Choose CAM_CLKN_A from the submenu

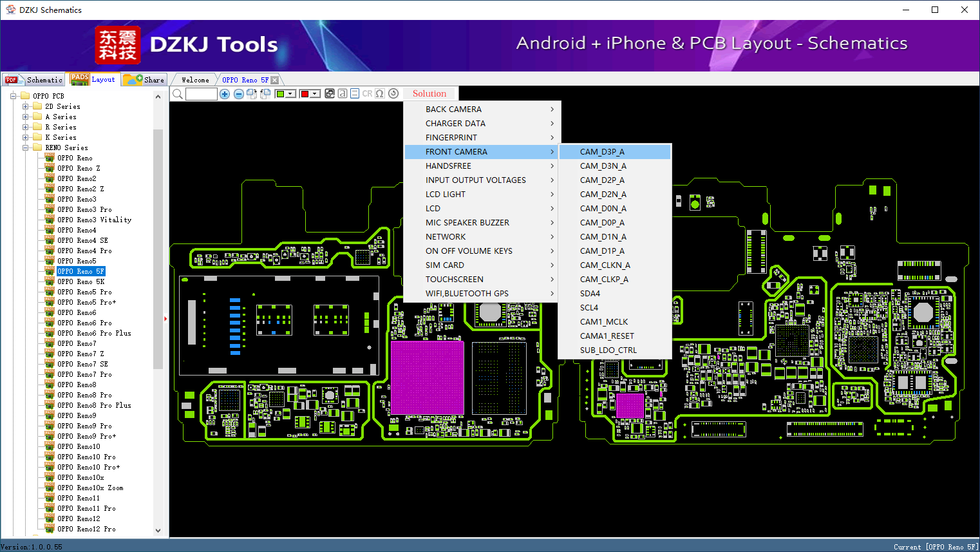tap(616, 265)
